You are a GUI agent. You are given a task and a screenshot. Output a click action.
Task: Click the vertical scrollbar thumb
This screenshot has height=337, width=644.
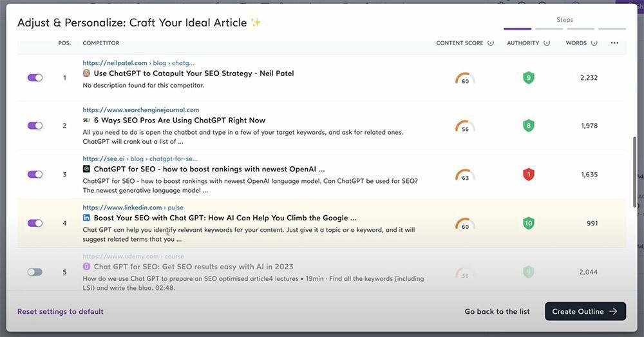point(636,172)
